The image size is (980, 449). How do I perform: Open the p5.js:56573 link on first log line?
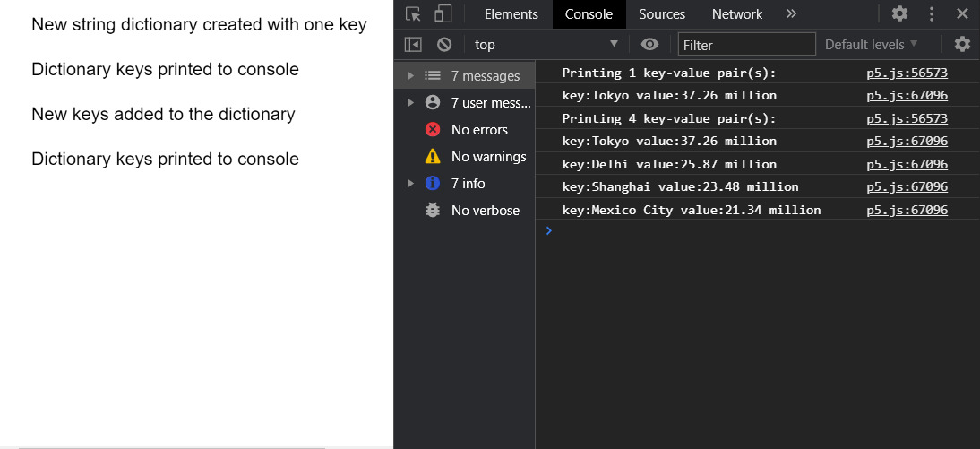click(x=907, y=73)
